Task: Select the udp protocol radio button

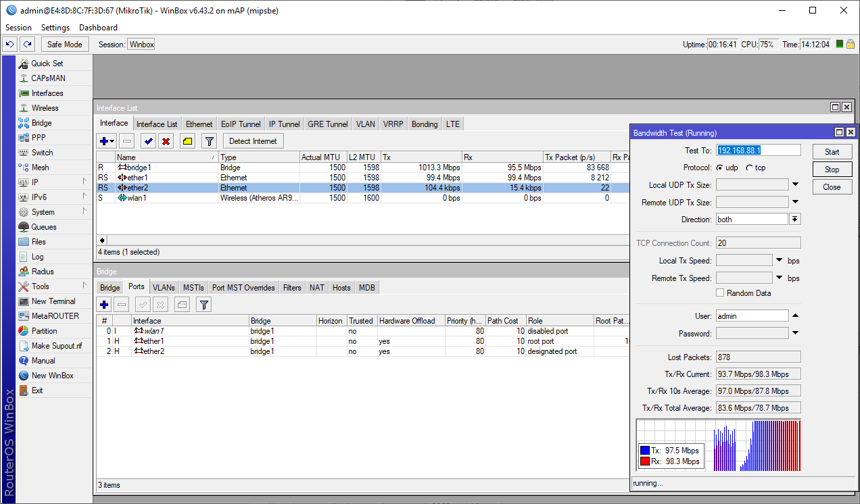Action: pos(720,168)
